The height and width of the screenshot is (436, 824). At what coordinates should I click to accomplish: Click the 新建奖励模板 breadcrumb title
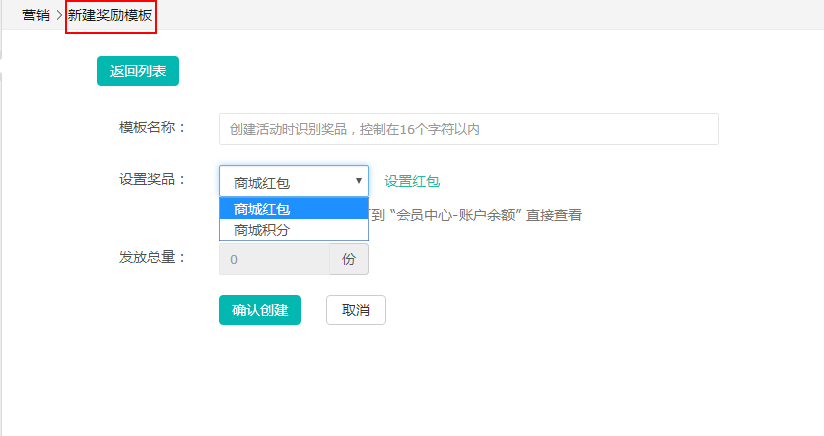[111, 16]
